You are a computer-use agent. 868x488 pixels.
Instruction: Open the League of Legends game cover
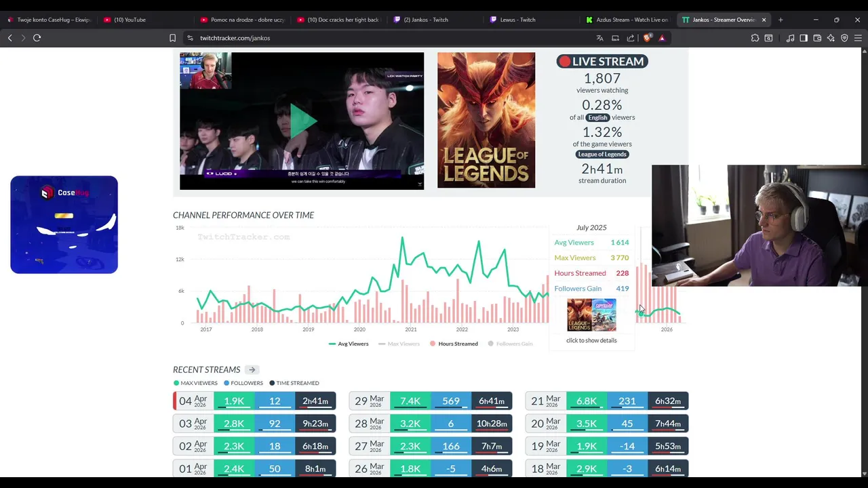tap(486, 121)
